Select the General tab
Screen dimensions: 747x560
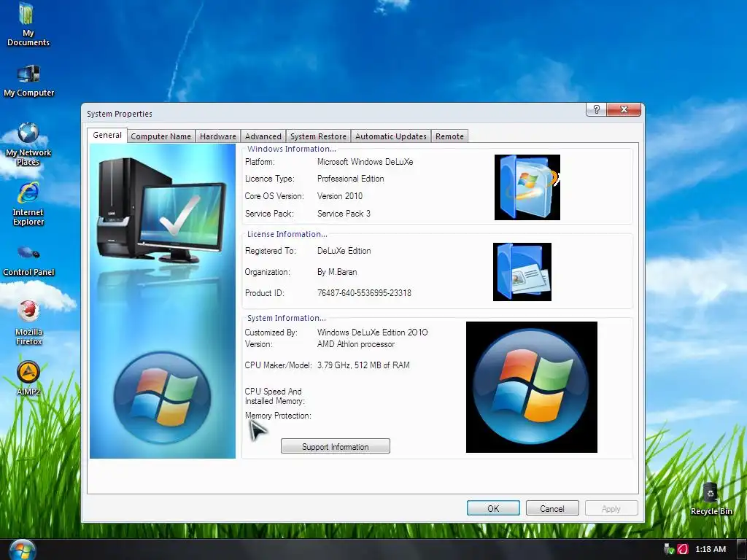point(107,135)
